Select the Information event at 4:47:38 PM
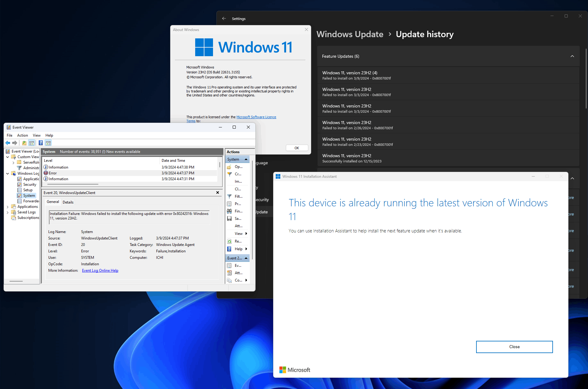Image resolution: width=588 pixels, height=389 pixels. pos(130,167)
